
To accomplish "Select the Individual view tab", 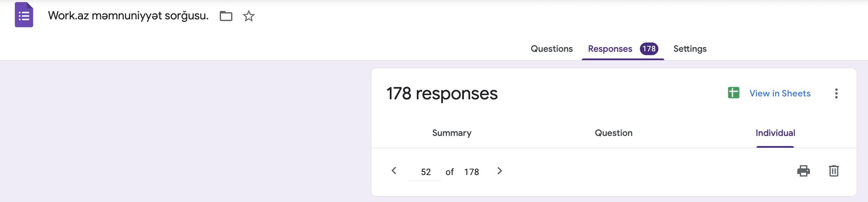I will (x=775, y=133).
